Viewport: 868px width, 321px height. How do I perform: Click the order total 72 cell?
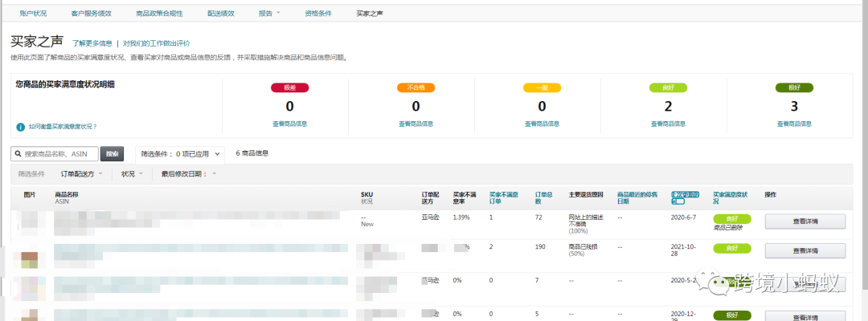[x=538, y=217]
